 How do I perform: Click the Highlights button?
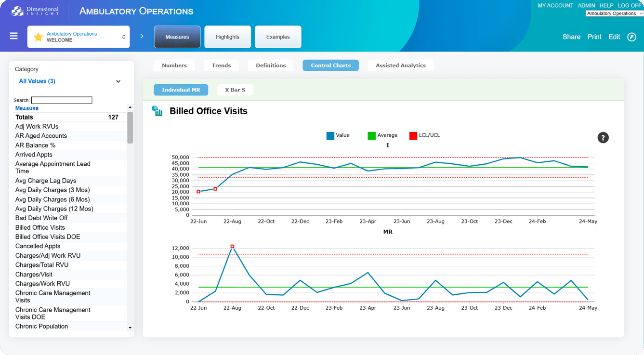[x=227, y=37]
